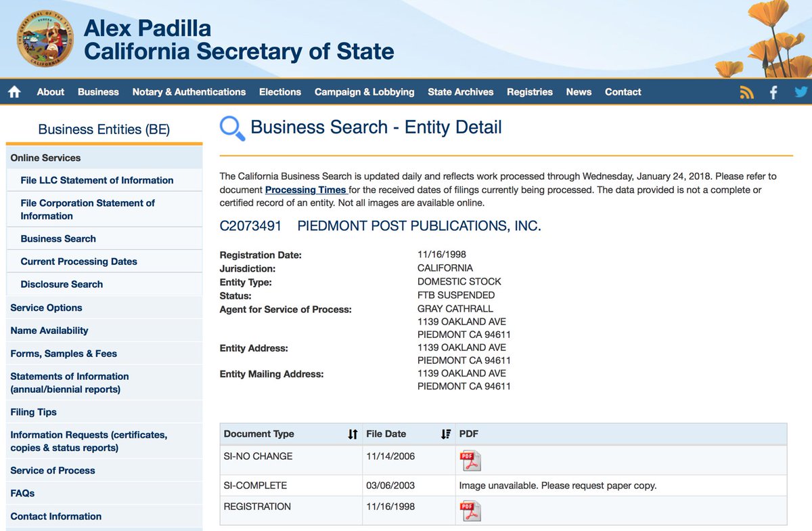Open Statements of Information annual/biennial reports

coord(70,383)
